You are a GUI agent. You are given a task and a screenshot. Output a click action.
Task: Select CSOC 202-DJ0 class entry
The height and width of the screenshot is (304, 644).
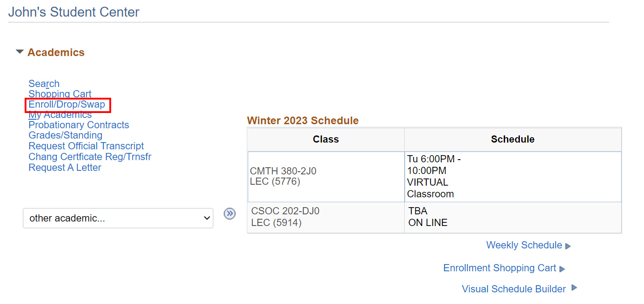click(285, 211)
